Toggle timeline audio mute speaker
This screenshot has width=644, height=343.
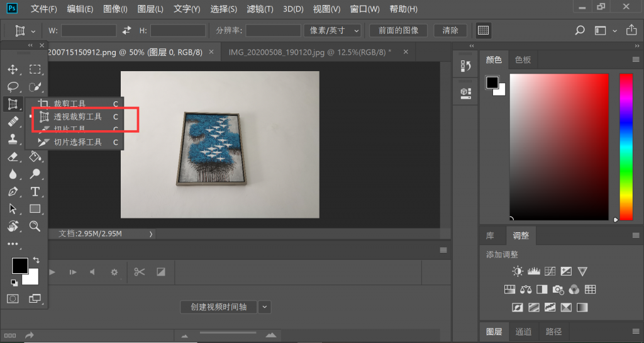click(92, 272)
